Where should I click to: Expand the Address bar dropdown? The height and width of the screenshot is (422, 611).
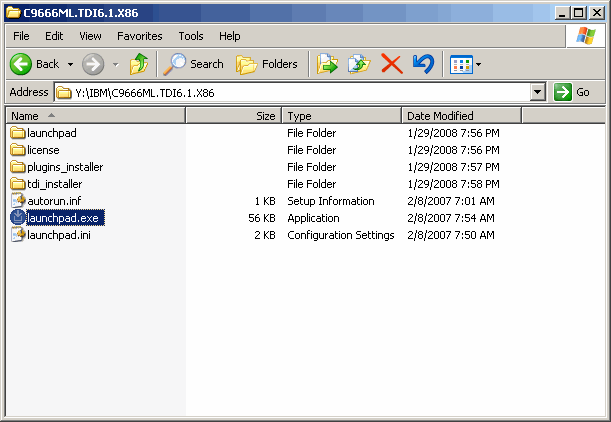coord(537,92)
